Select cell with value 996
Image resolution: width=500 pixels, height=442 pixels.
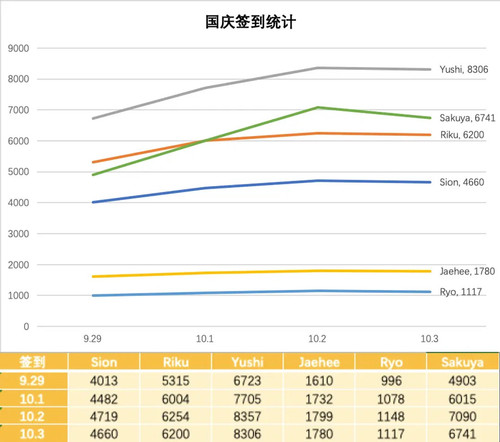pyautogui.click(x=391, y=380)
